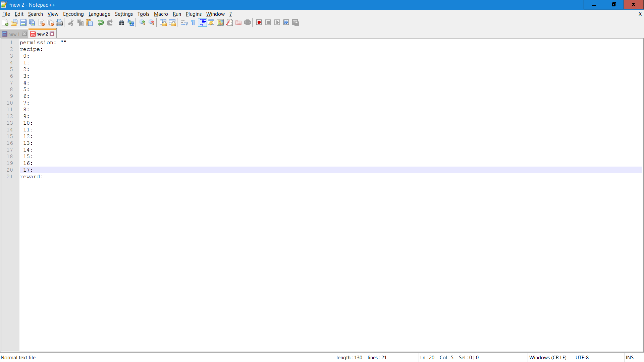The width and height of the screenshot is (644, 362).
Task: Open the Tools menu
Action: tap(143, 14)
